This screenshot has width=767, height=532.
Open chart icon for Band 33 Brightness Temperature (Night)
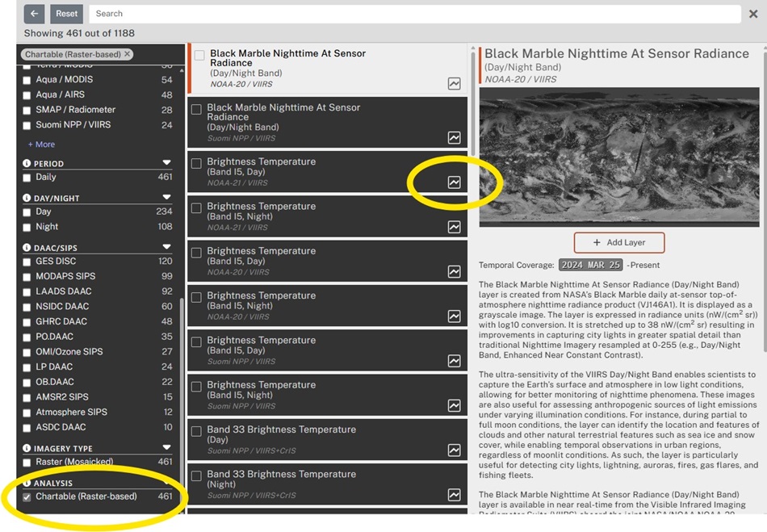pyautogui.click(x=454, y=495)
